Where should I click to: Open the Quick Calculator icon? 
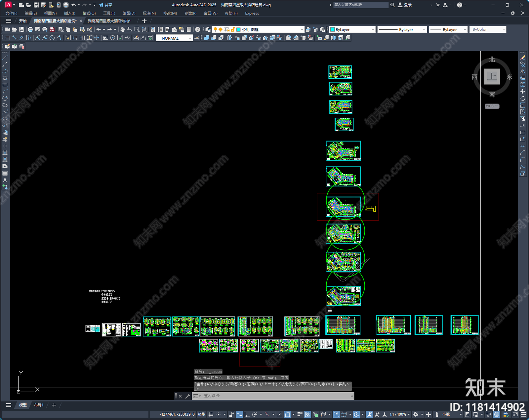[189, 29]
